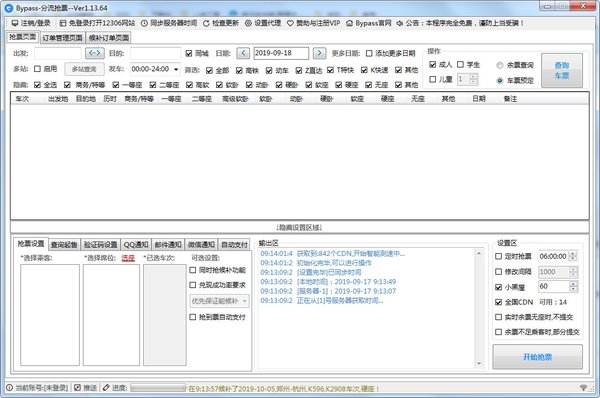Toggle 全国CDN checkbox
This screenshot has height=398, width=600.
pos(498,302)
